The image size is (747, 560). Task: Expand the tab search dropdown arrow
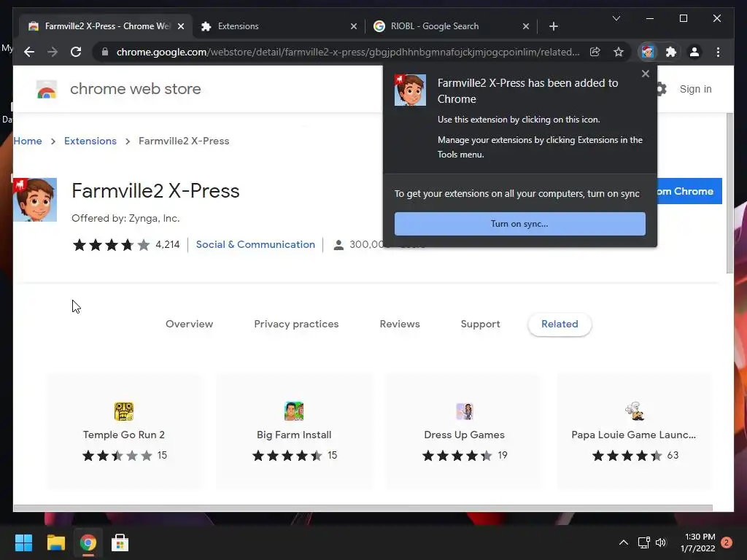click(616, 18)
